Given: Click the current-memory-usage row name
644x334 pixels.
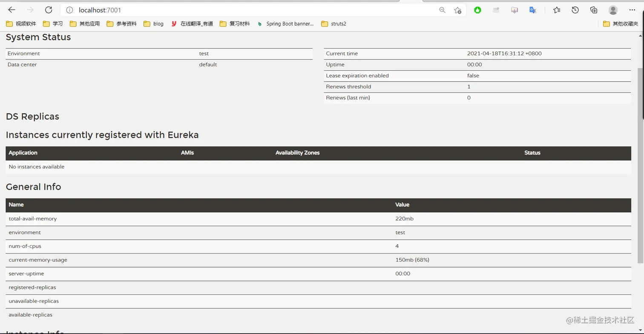Looking at the screenshot, I should click(x=38, y=260).
